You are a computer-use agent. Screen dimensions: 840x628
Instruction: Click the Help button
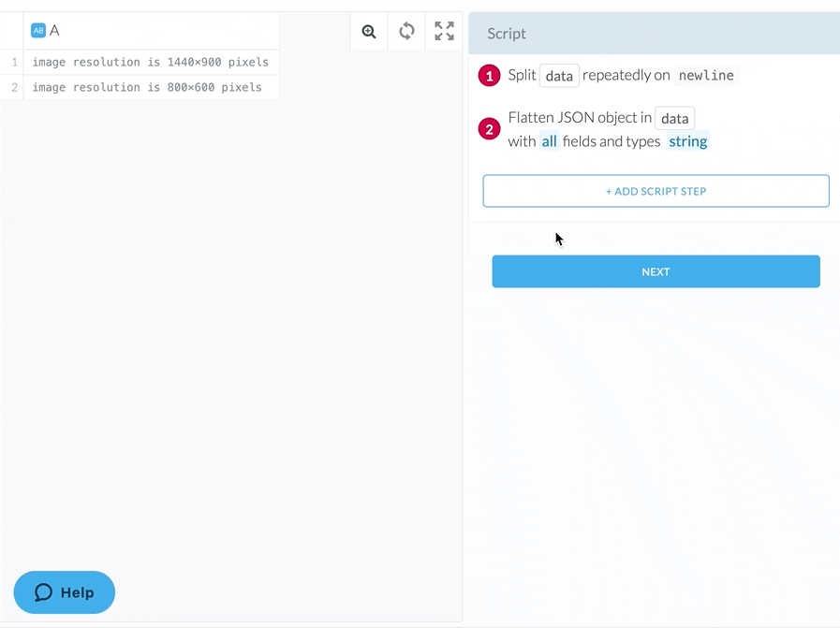(64, 592)
